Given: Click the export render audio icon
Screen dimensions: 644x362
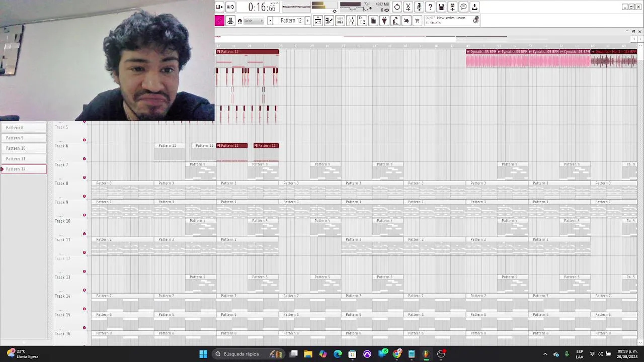Looking at the screenshot, I should [452, 7].
